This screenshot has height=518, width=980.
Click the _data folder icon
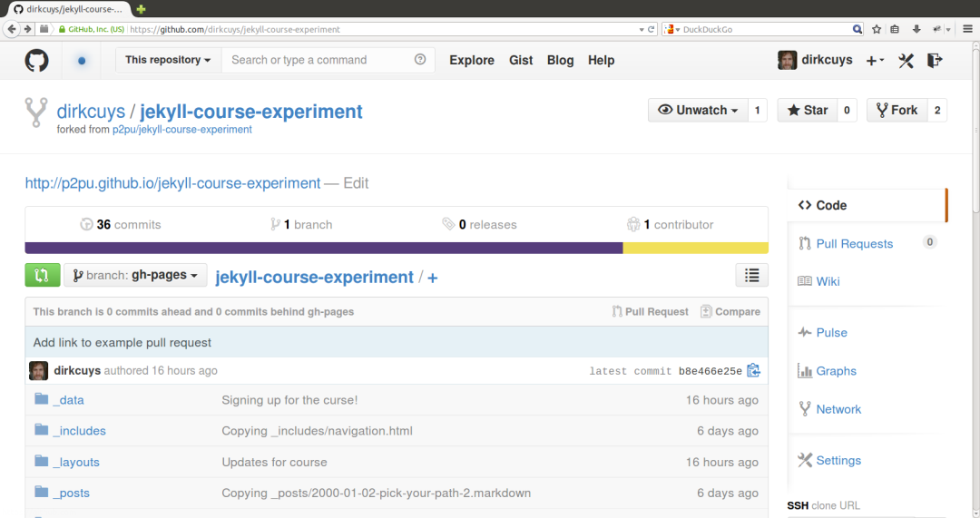click(41, 398)
